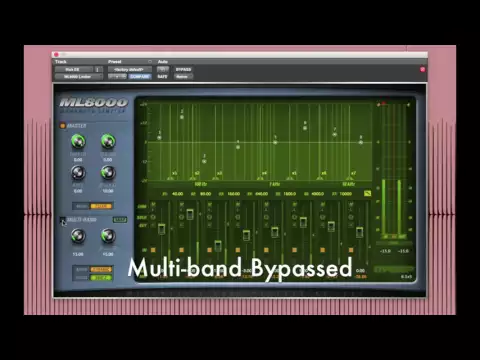Select graph node 2 in the EQ display
The height and width of the screenshot is (360, 480).
point(182,117)
